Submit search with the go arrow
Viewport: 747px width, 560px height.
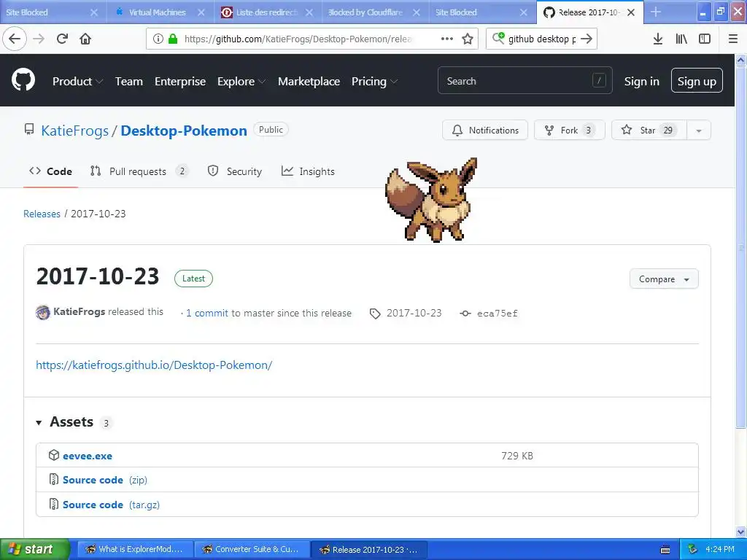tap(587, 39)
